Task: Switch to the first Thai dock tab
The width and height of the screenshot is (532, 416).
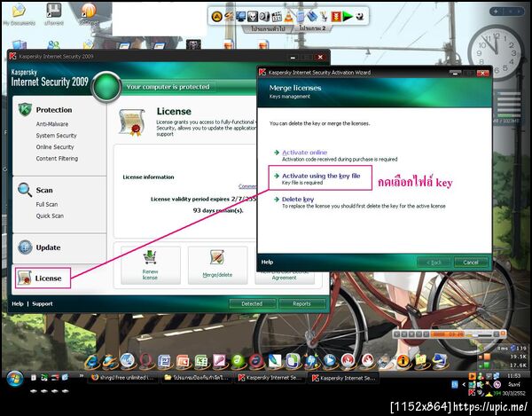Action: (268, 28)
